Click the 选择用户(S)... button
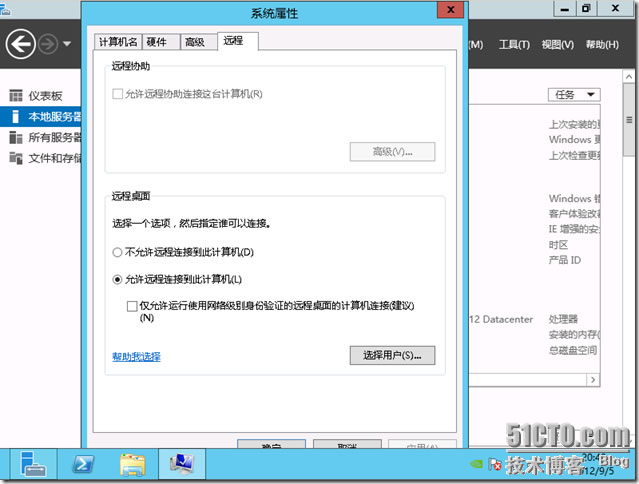The width and height of the screenshot is (639, 484). click(x=392, y=355)
